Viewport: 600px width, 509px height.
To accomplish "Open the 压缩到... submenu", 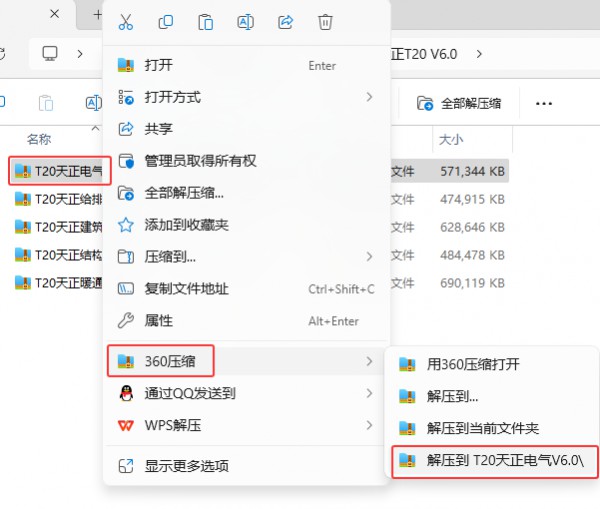I will coord(246,257).
